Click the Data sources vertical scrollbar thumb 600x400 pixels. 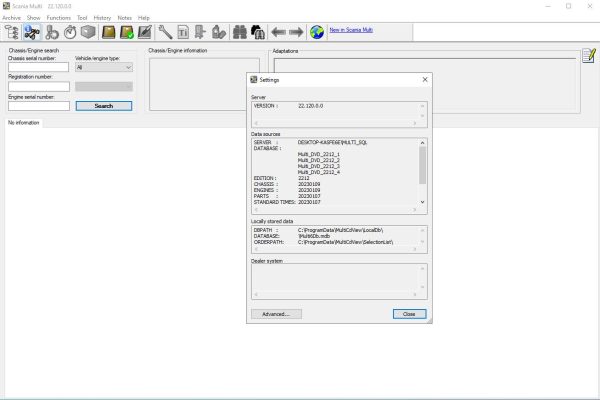(x=422, y=165)
